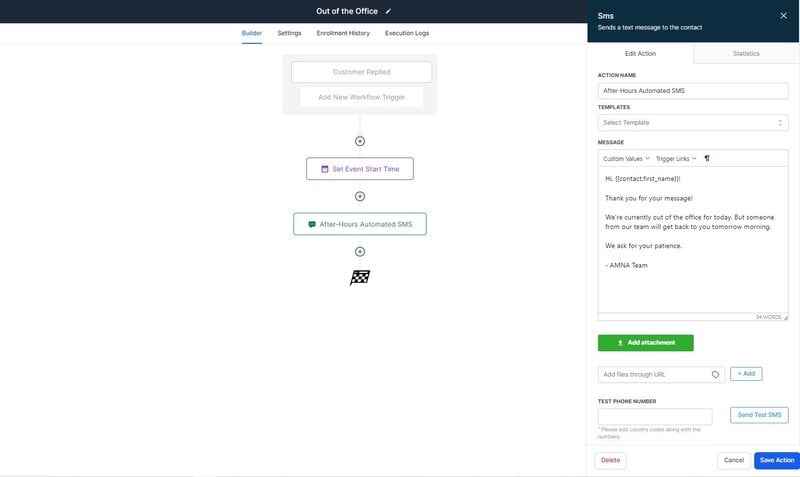Click the Test Phone Number field
800x477 pixels.
coord(655,416)
